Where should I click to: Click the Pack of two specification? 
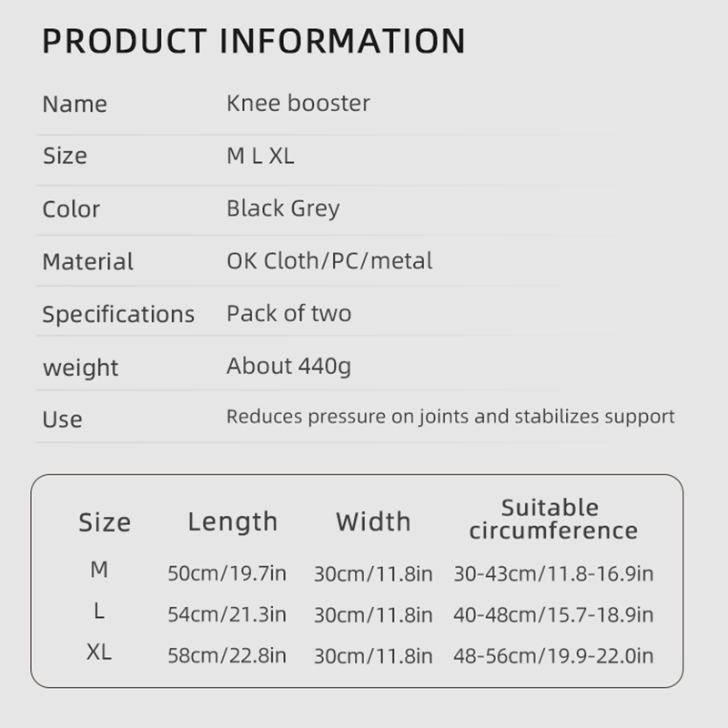(288, 314)
